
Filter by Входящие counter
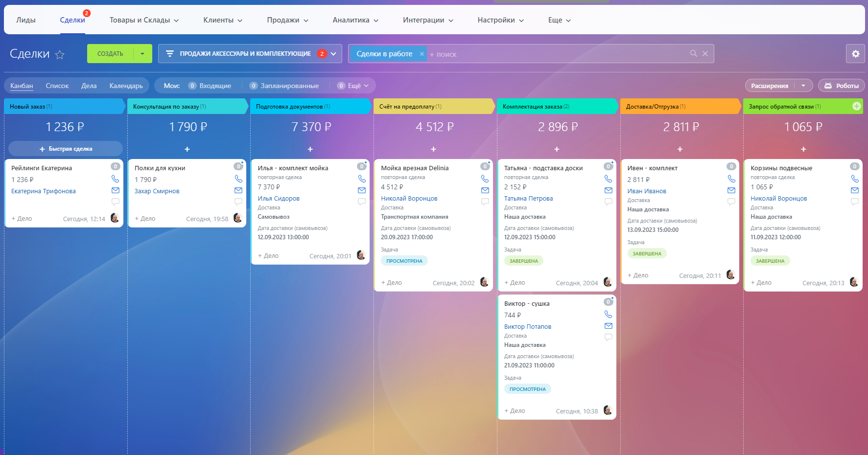click(210, 86)
